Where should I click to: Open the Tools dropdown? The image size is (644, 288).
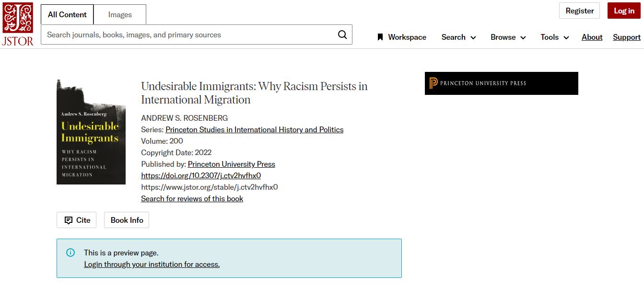tap(555, 37)
